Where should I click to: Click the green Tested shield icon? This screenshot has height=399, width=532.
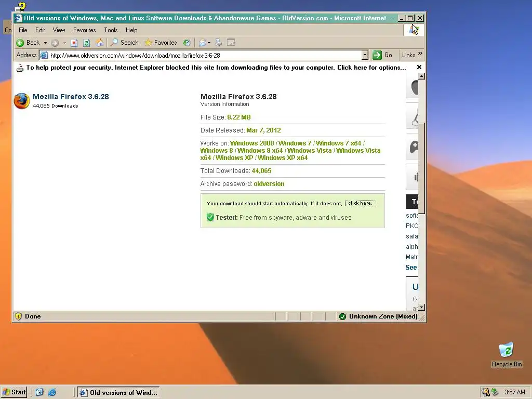click(210, 217)
